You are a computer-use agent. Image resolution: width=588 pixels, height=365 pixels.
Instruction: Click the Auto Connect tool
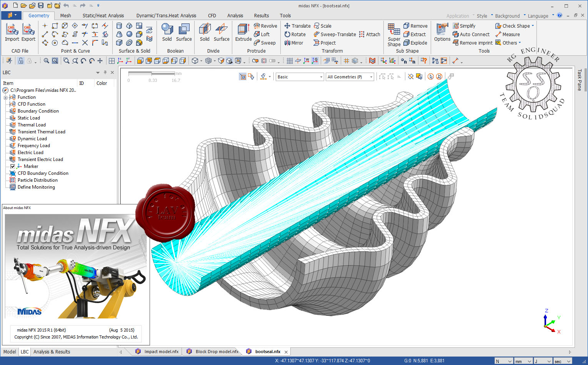pos(471,34)
